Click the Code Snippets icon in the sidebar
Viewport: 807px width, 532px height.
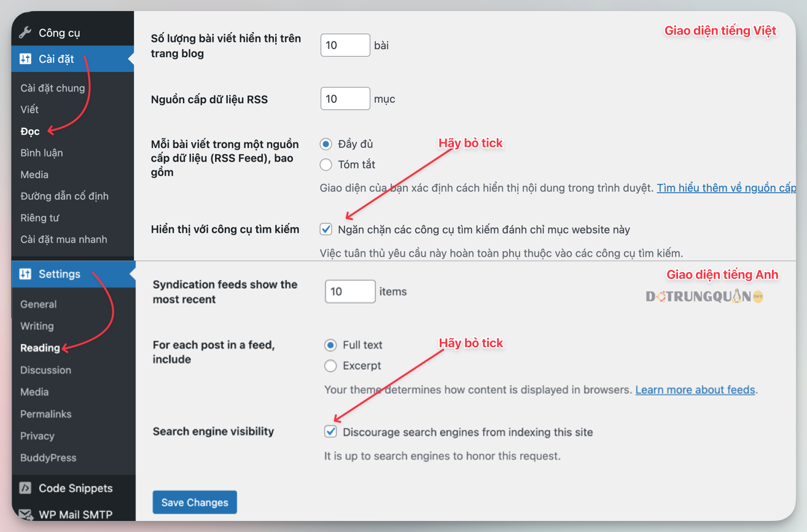point(25,488)
